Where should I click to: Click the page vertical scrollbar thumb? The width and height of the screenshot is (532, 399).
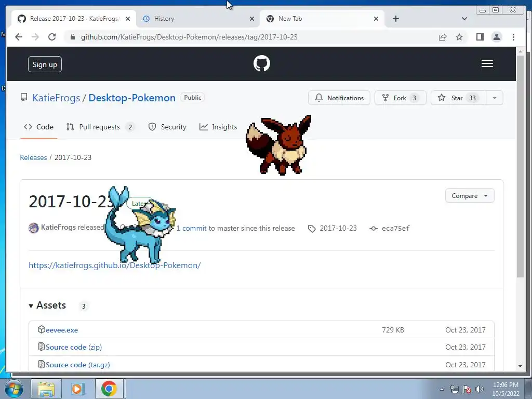coord(520,166)
